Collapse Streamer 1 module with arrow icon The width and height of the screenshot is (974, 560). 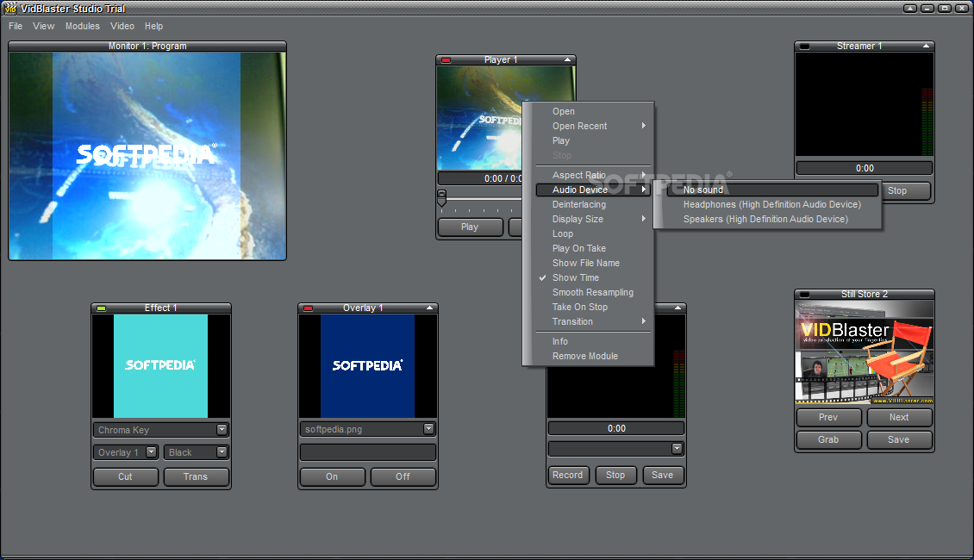tap(927, 46)
